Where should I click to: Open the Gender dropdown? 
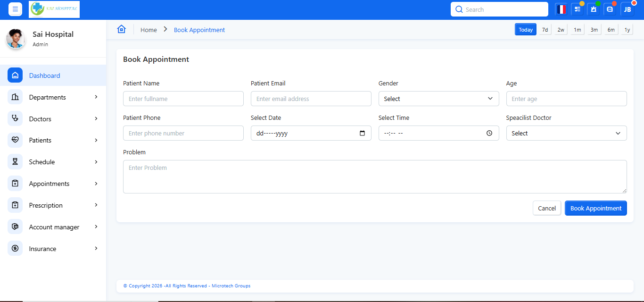click(x=438, y=99)
